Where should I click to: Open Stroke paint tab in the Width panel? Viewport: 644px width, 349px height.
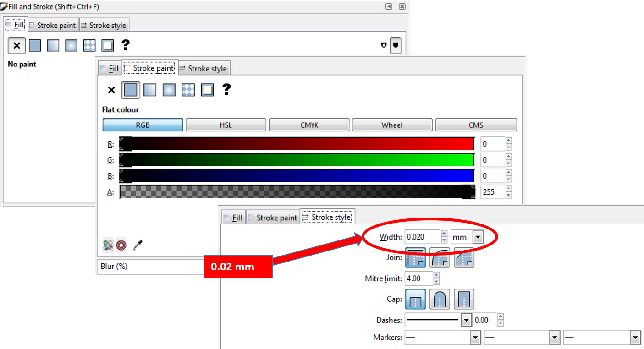click(272, 218)
